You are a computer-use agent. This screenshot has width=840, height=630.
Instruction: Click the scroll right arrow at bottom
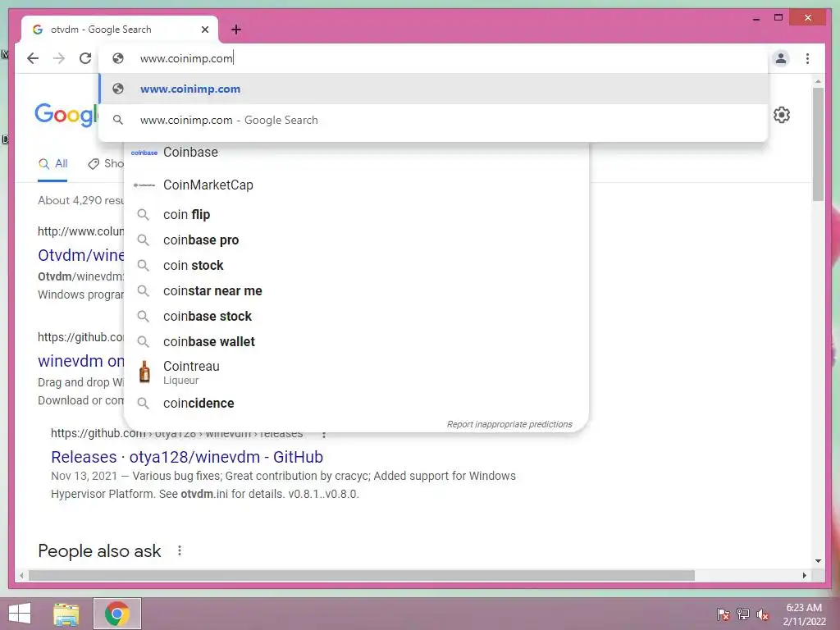pyautogui.click(x=804, y=576)
